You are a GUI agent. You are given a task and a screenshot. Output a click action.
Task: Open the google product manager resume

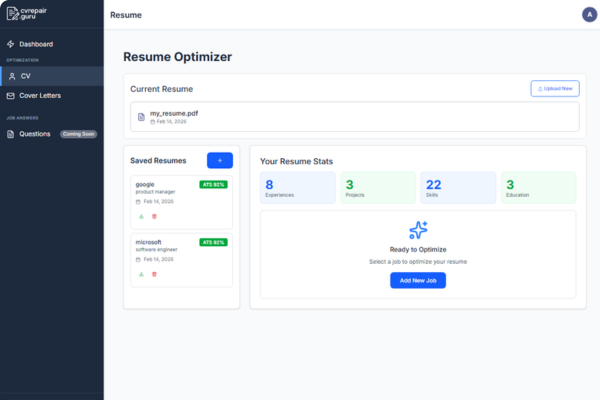pyautogui.click(x=181, y=202)
